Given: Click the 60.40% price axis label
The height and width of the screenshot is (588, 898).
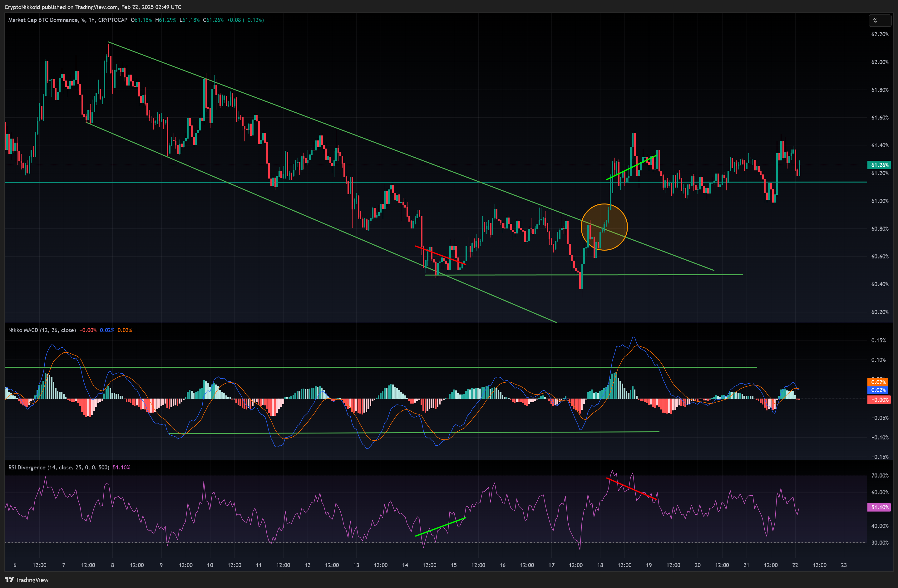Looking at the screenshot, I should (880, 284).
